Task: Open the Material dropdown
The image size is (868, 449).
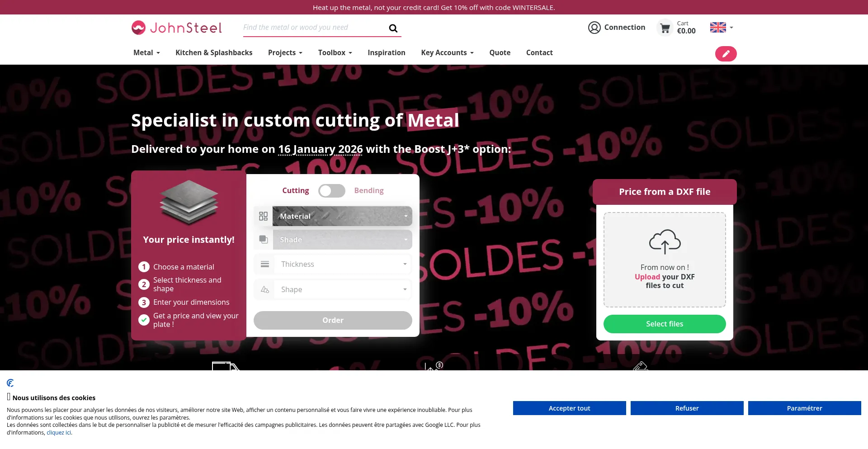Action: point(342,216)
